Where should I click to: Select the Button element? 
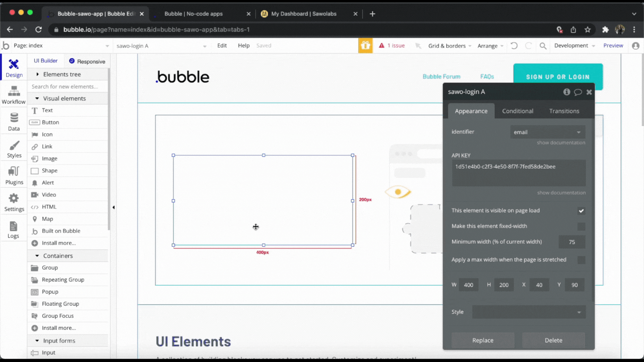(x=68, y=122)
